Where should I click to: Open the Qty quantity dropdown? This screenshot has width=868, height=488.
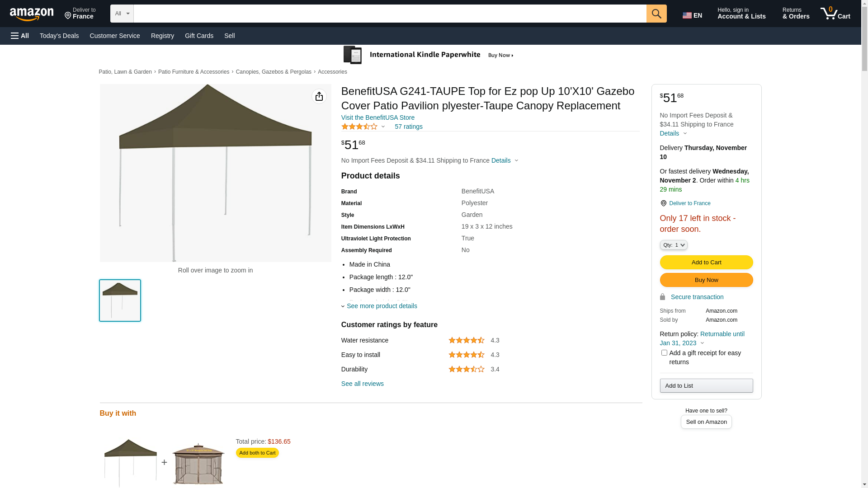click(674, 245)
